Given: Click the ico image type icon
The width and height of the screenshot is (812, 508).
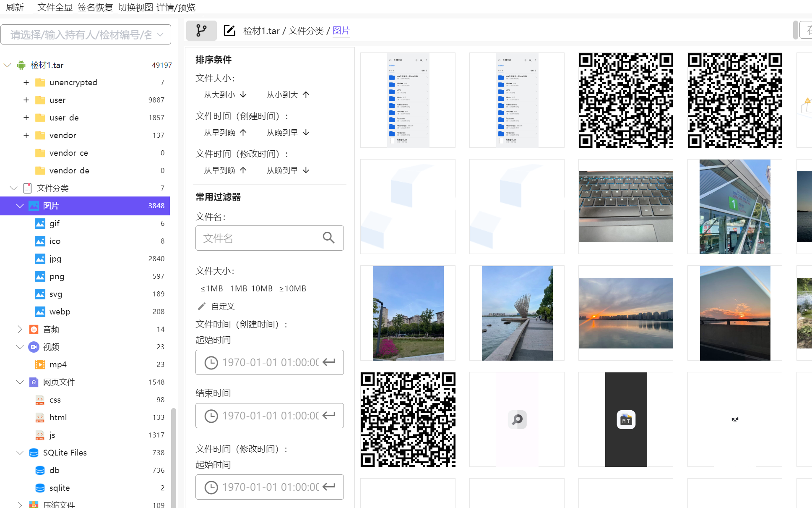Looking at the screenshot, I should coord(40,241).
